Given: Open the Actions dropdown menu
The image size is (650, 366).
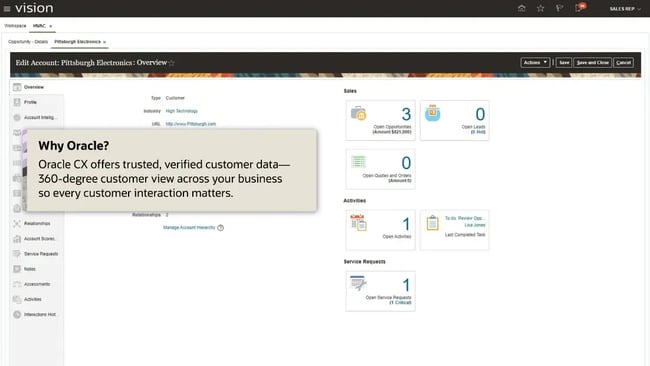Looking at the screenshot, I should tap(535, 63).
